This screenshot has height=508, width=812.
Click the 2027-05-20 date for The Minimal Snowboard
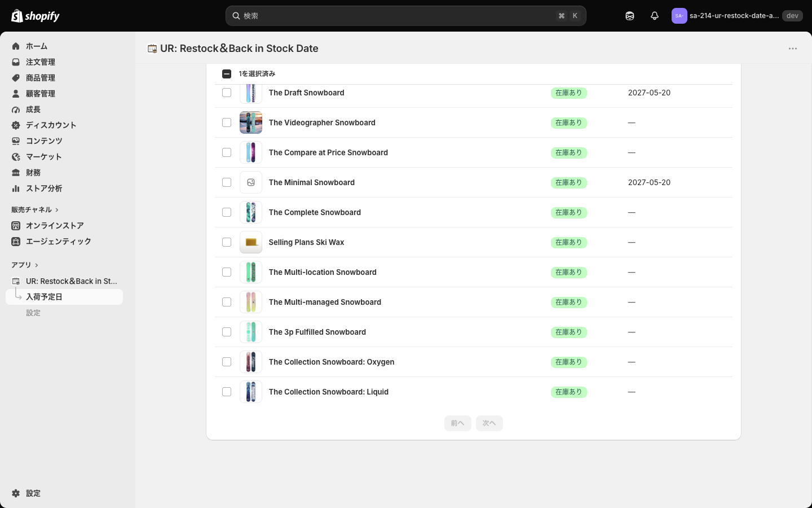[649, 182]
